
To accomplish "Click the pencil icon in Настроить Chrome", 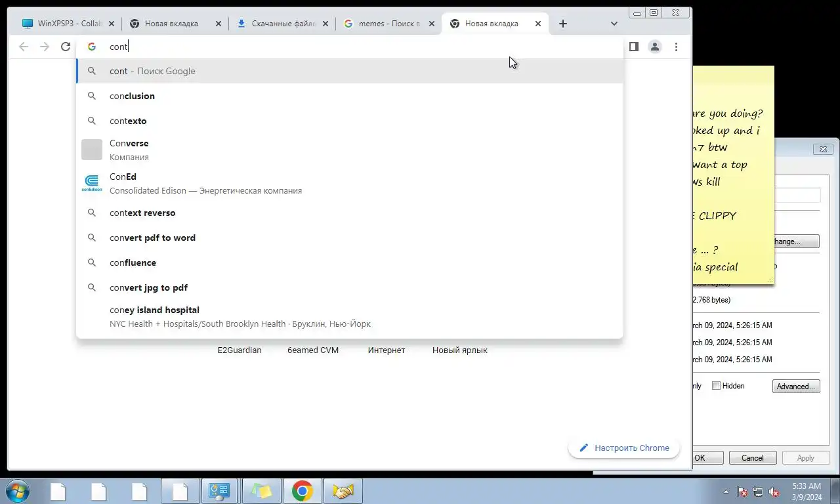I will click(x=584, y=448).
